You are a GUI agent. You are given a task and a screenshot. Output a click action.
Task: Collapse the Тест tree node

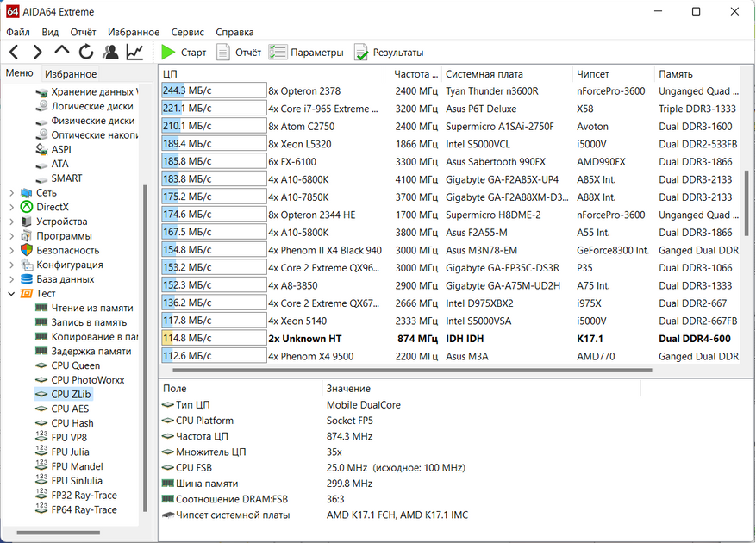click(11, 294)
